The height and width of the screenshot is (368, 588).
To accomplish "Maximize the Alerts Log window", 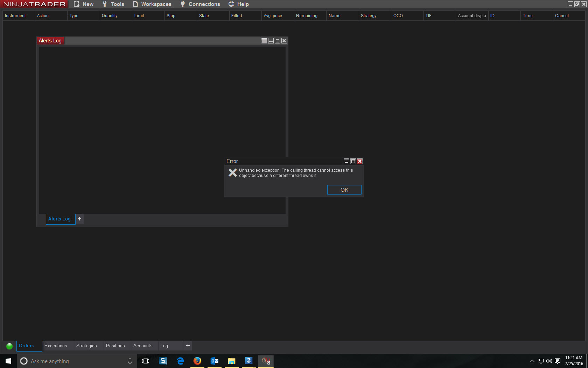I will [278, 41].
